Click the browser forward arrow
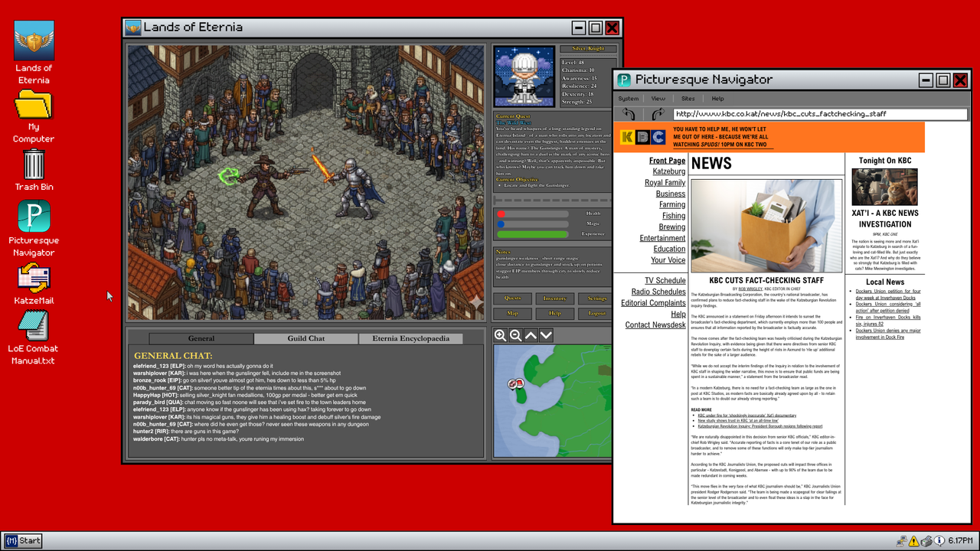The width and height of the screenshot is (980, 551). click(x=657, y=114)
